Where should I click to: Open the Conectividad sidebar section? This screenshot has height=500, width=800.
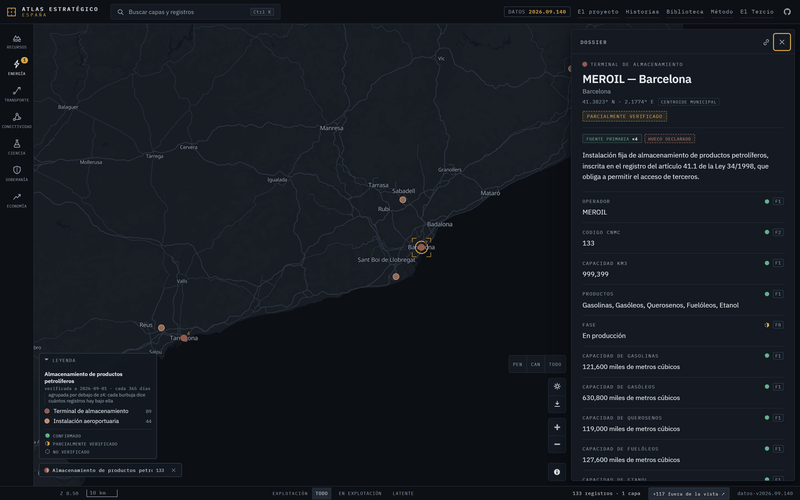pos(16,121)
